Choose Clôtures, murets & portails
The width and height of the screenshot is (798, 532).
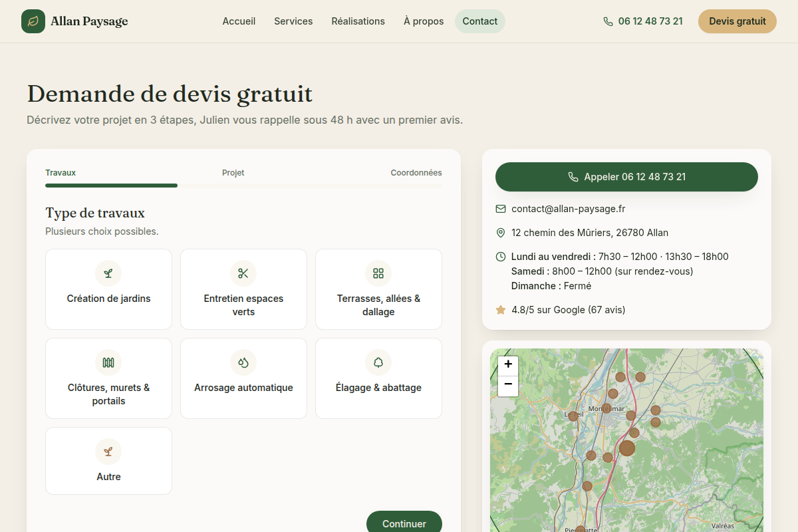pos(108,378)
